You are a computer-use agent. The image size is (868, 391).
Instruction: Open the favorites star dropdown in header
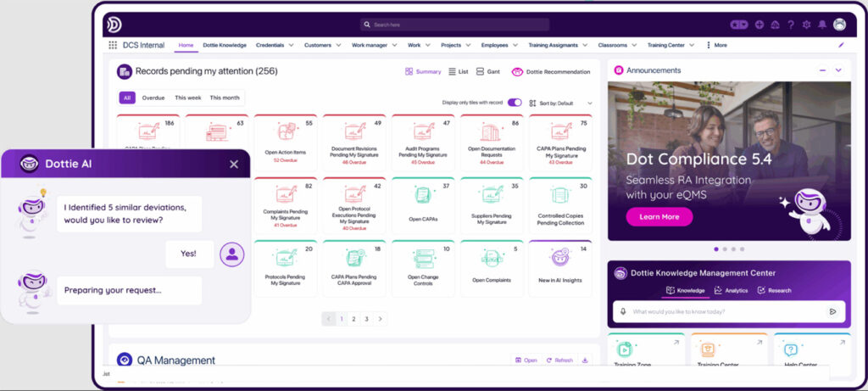pyautogui.click(x=738, y=25)
